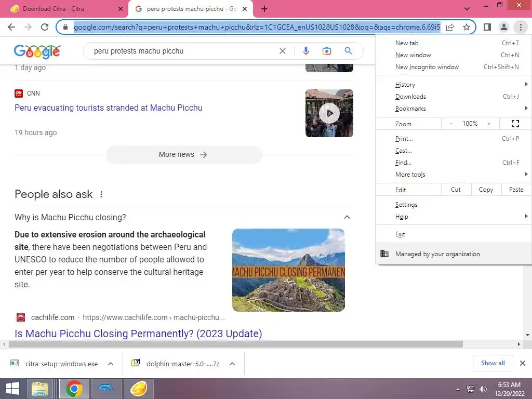Click in the Google search field
This screenshot has height=399, width=532.
tap(183, 51)
